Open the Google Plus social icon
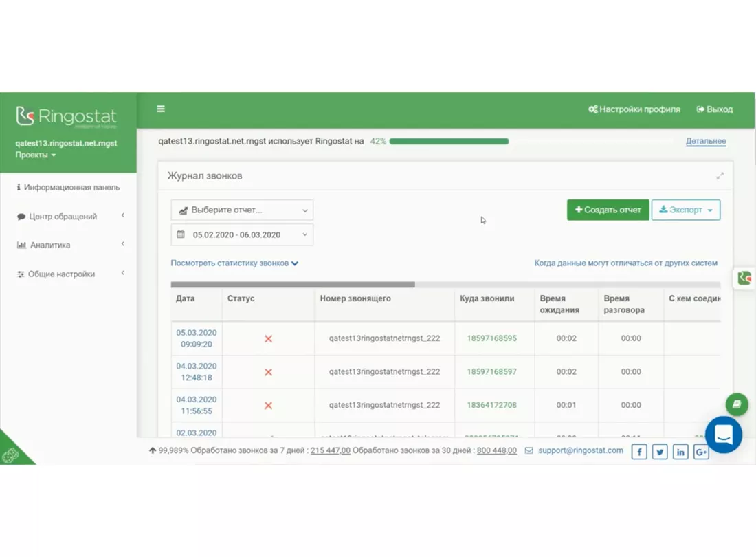 pos(701,452)
